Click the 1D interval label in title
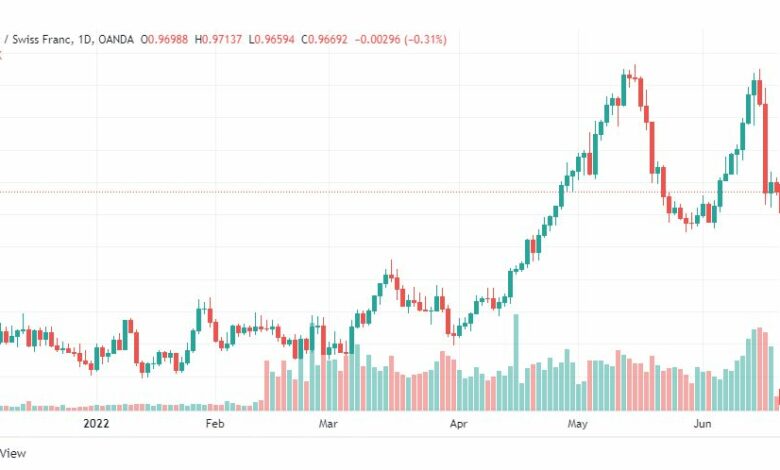780x470 pixels. pyautogui.click(x=87, y=39)
